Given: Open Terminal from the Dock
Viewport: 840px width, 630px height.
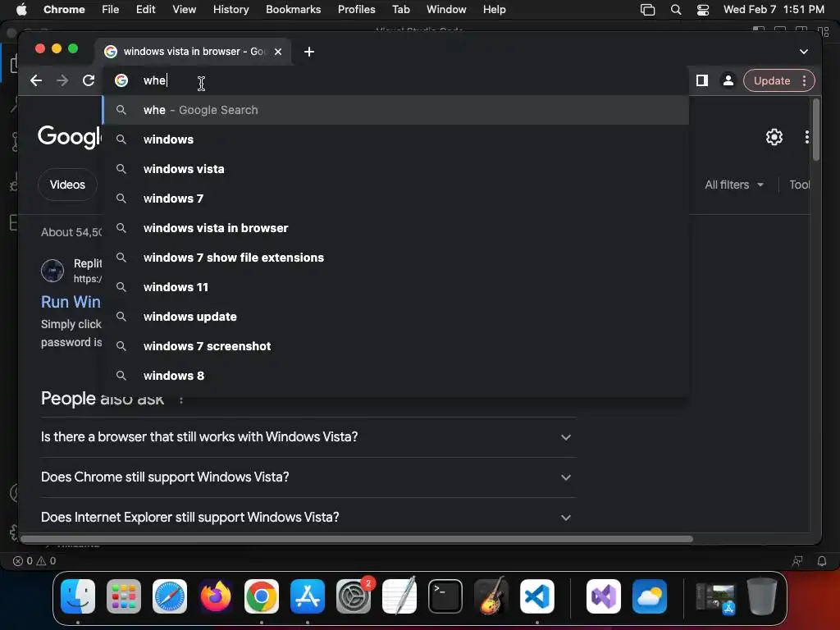Looking at the screenshot, I should pyautogui.click(x=445, y=596).
